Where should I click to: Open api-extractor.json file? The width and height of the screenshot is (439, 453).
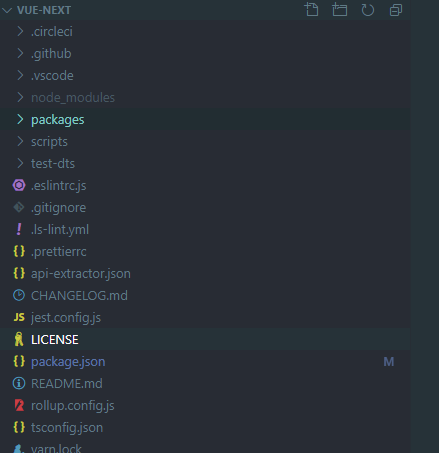(81, 274)
